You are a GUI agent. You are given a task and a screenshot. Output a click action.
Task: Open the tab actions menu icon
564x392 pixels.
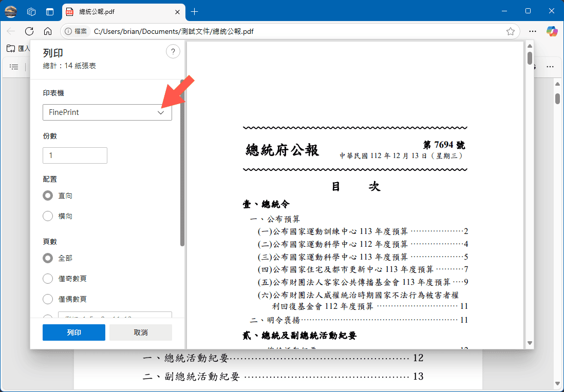(x=50, y=11)
